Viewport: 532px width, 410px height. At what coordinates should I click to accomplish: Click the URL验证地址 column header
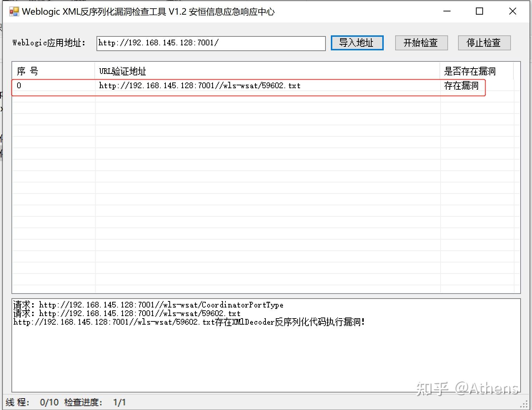122,71
